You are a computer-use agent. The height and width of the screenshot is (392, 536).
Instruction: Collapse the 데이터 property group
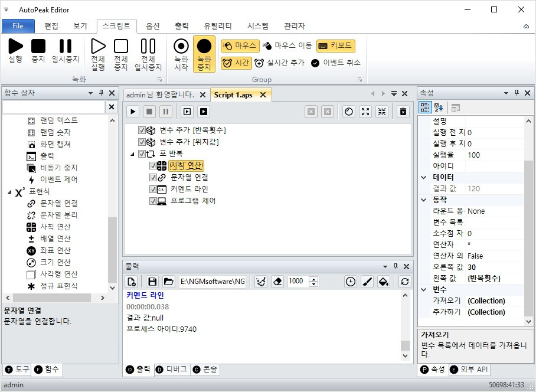point(423,177)
